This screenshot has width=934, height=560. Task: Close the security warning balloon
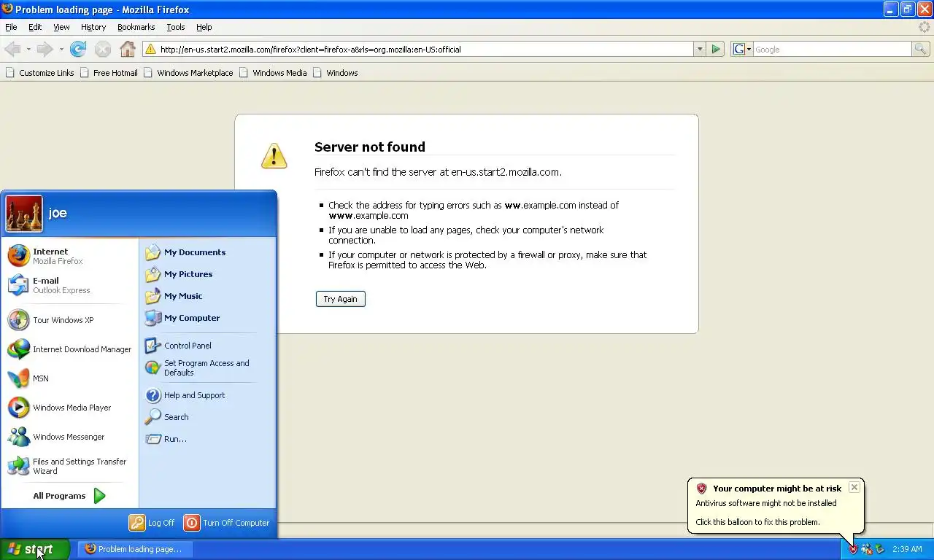point(854,487)
